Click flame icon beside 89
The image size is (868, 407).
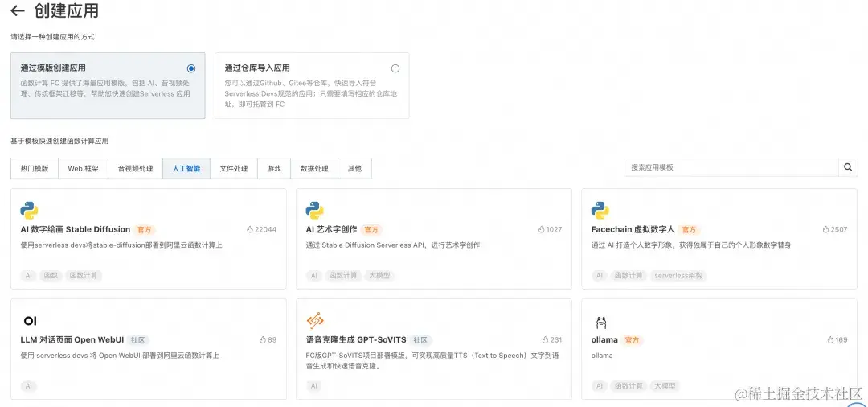tap(262, 340)
